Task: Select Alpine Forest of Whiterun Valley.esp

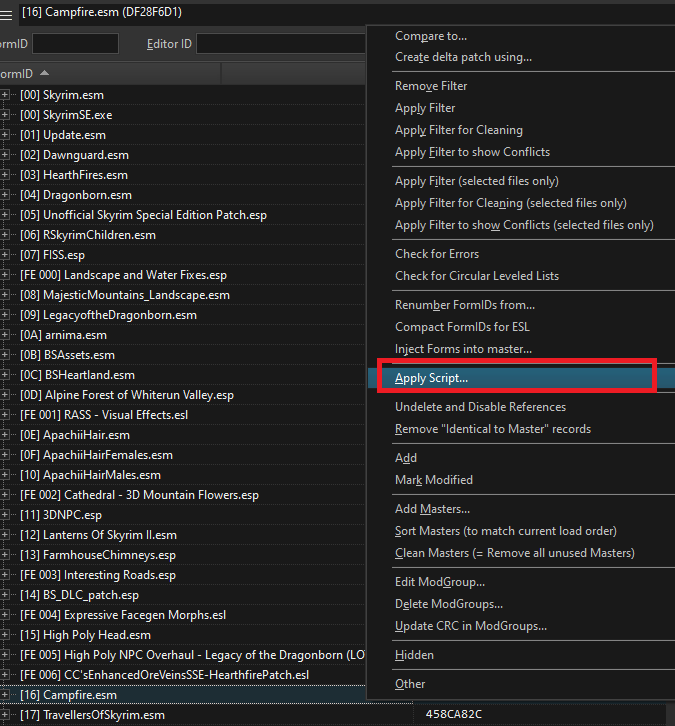Action: [127, 395]
